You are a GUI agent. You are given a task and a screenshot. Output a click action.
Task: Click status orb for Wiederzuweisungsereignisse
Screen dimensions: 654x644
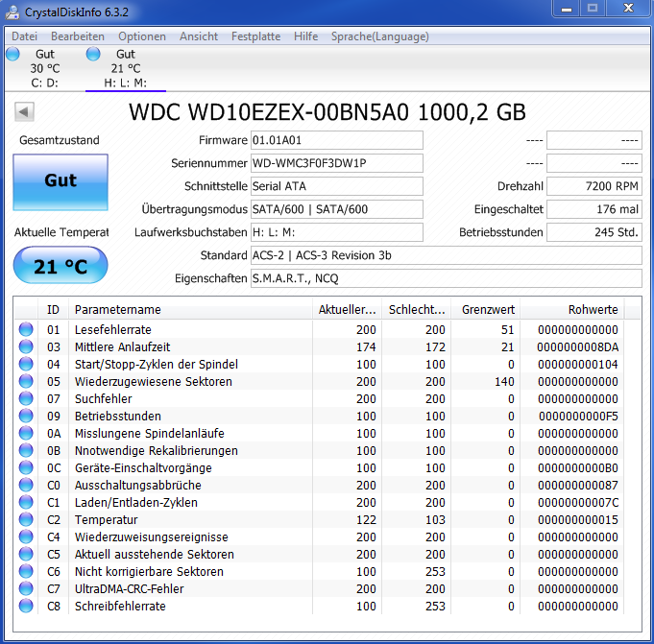pos(26,537)
